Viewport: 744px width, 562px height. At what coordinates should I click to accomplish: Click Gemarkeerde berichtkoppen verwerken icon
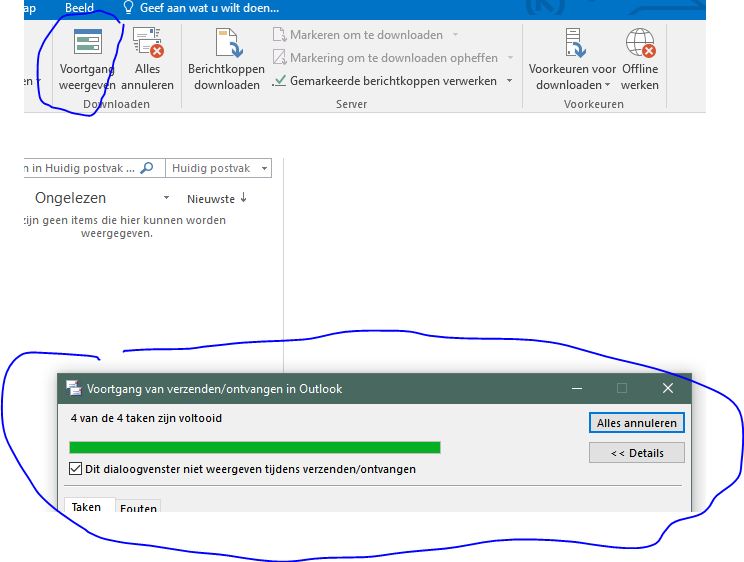point(280,81)
